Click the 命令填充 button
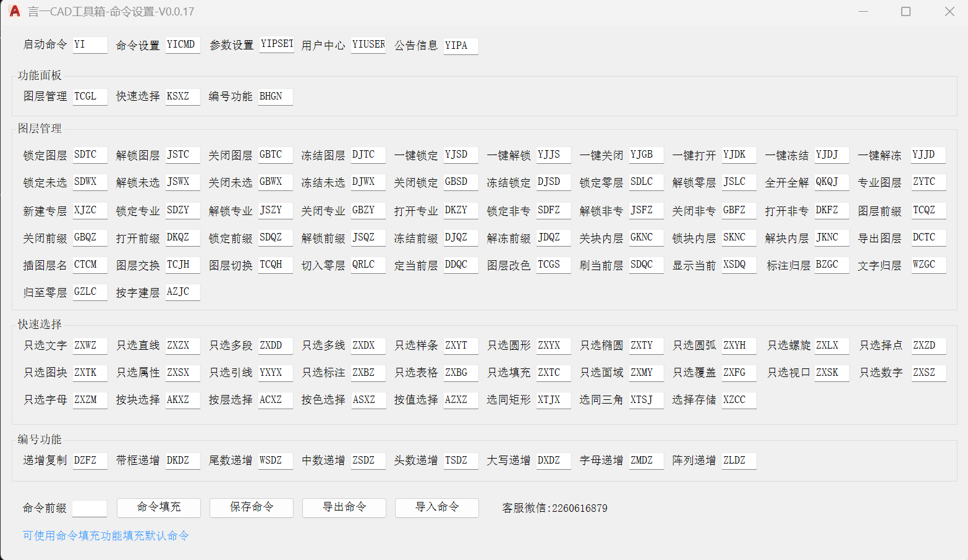968x560 pixels. tap(158, 507)
